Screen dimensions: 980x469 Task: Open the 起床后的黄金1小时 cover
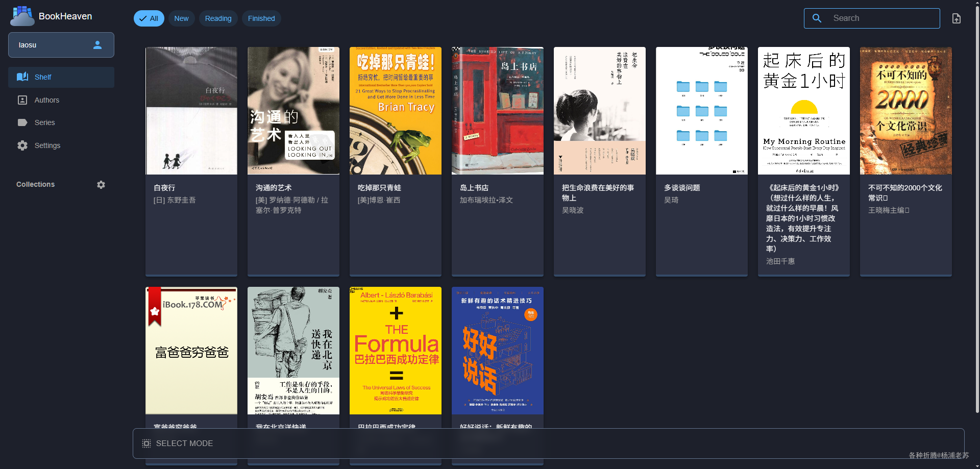(x=804, y=111)
